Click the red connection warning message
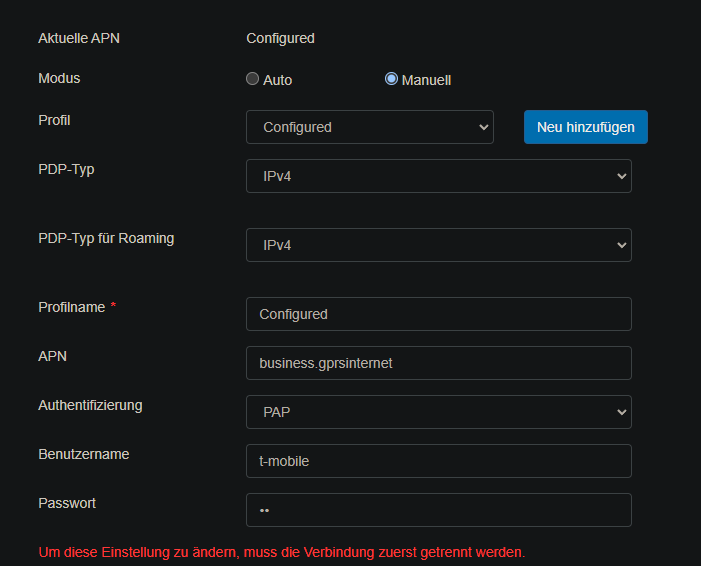This screenshot has width=701, height=566. pos(282,552)
